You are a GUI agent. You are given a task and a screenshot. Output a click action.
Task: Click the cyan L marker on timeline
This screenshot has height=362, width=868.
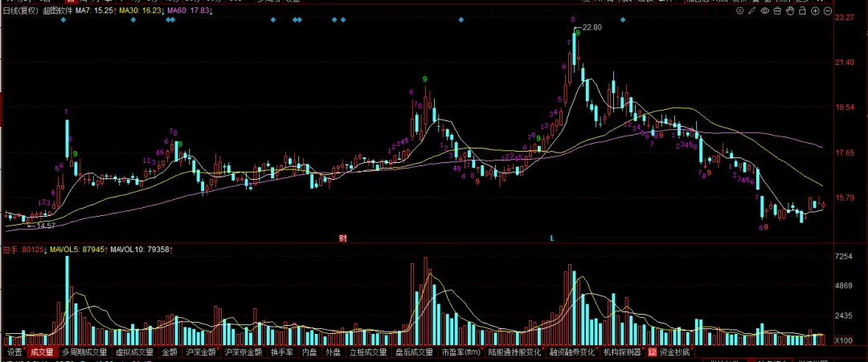pos(551,238)
